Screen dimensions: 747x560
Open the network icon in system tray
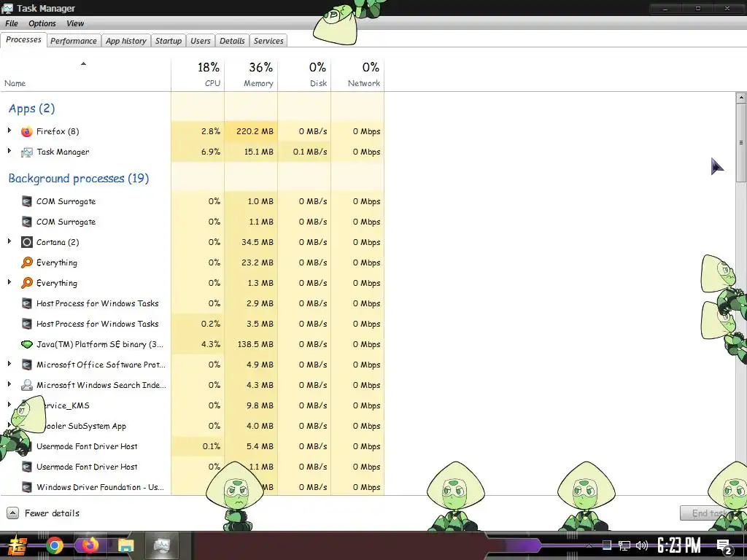624,545
